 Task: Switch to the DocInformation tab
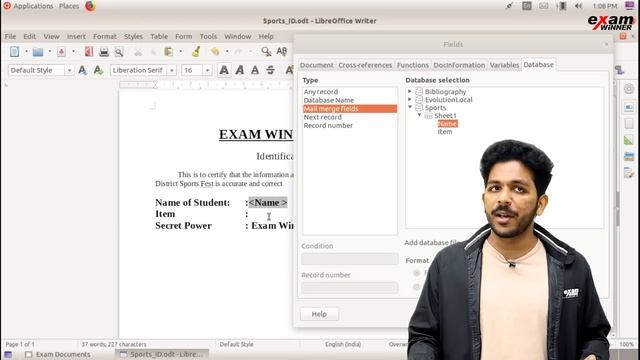pyautogui.click(x=459, y=65)
